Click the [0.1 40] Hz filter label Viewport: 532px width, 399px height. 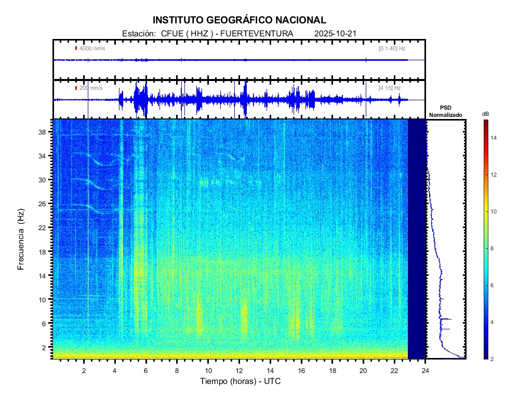392,48
